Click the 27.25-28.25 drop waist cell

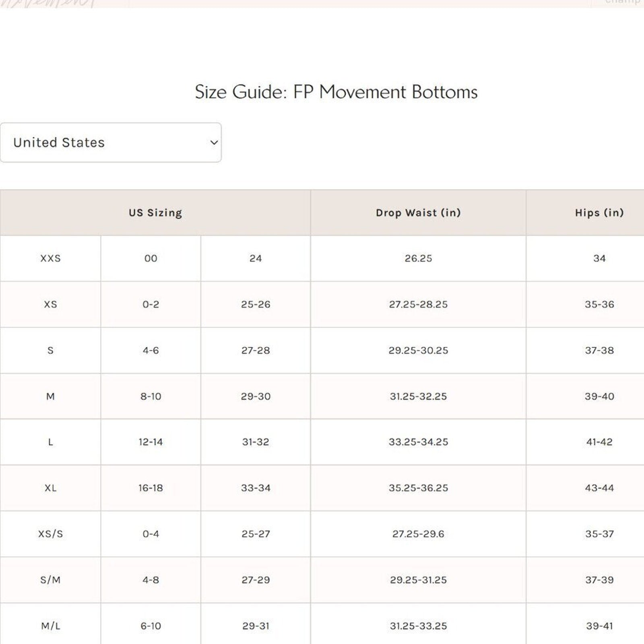[x=418, y=304]
